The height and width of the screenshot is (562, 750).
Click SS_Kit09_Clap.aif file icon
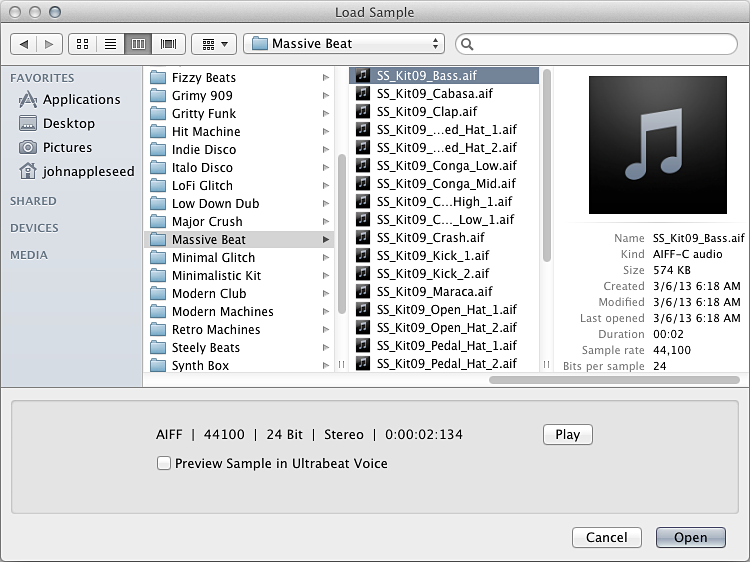(x=363, y=111)
